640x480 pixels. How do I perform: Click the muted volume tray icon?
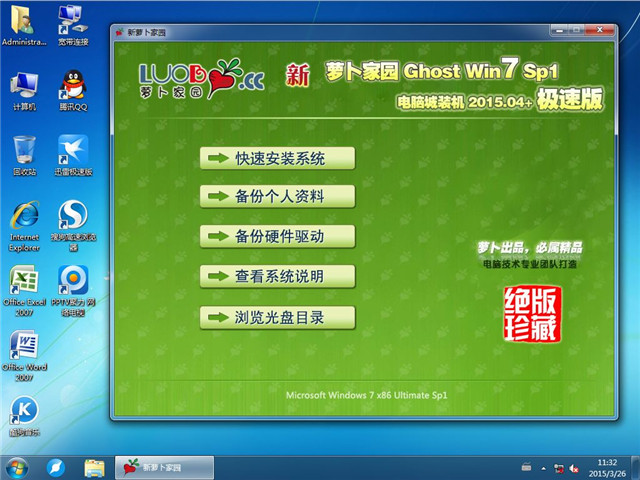(574, 468)
